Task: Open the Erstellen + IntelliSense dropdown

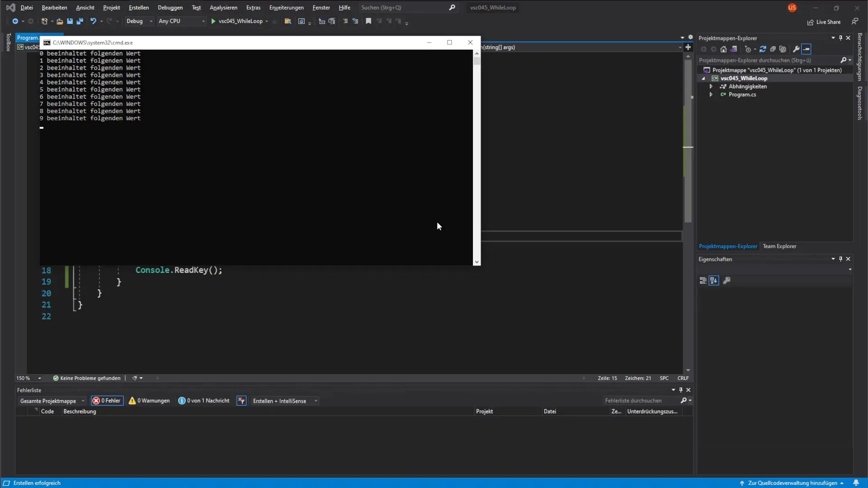Action: tap(285, 401)
